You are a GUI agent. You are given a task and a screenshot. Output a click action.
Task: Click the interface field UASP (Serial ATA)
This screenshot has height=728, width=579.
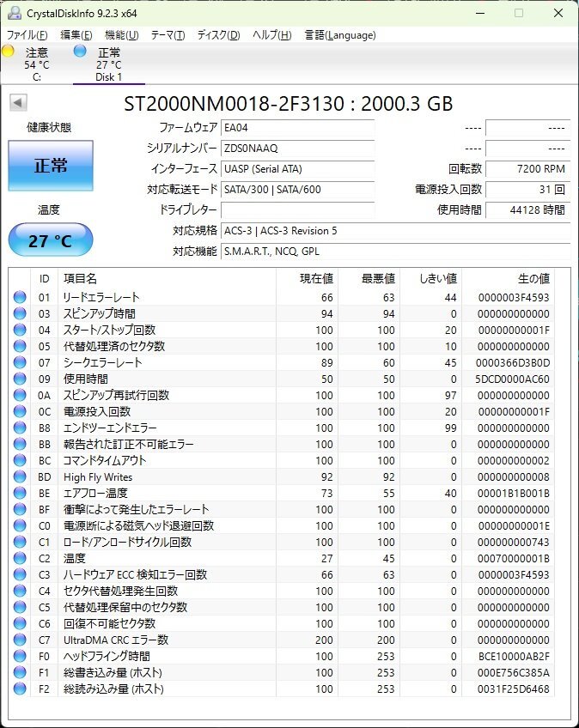[298, 168]
